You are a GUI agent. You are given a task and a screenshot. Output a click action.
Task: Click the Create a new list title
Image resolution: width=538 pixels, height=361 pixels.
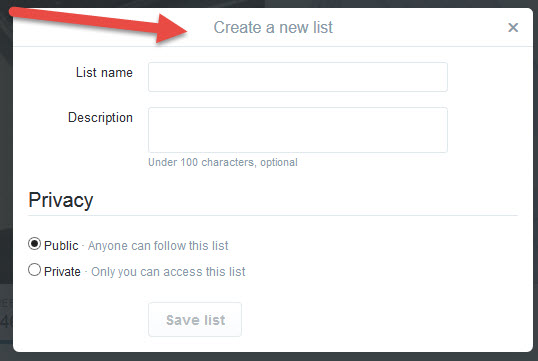click(273, 27)
